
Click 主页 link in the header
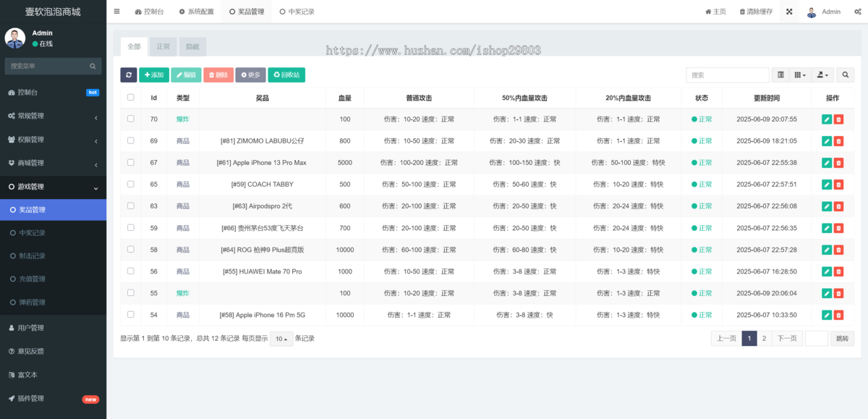715,12
